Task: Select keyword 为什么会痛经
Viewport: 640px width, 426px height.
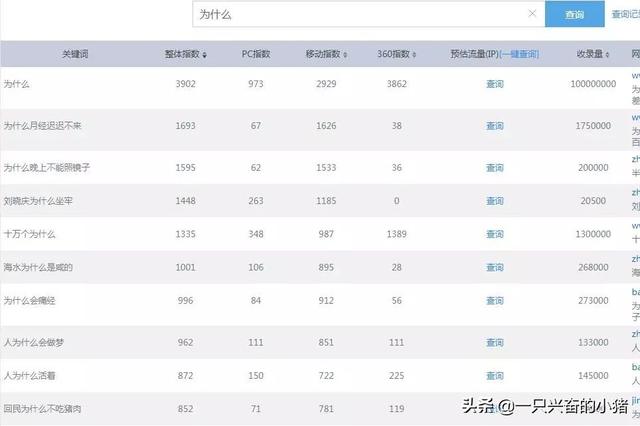Action: coord(29,301)
